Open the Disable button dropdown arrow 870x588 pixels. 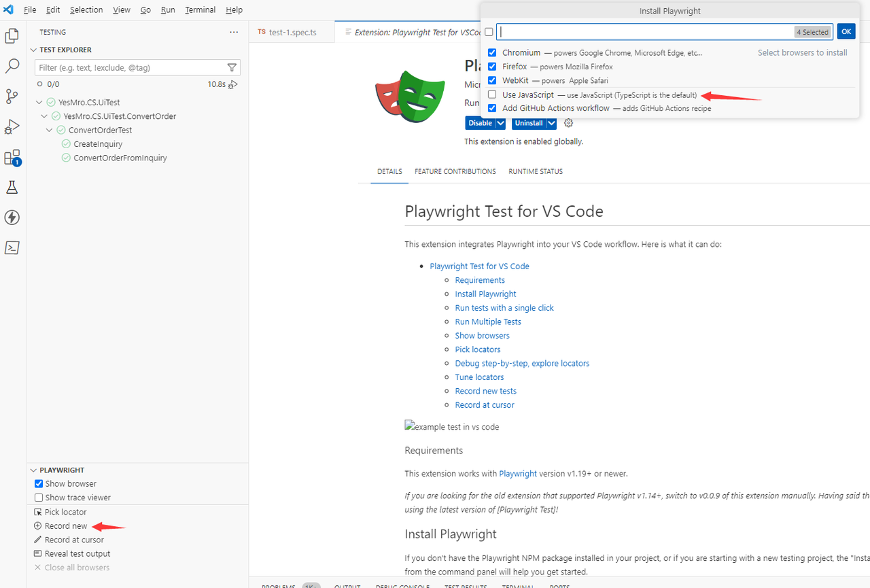pos(501,123)
